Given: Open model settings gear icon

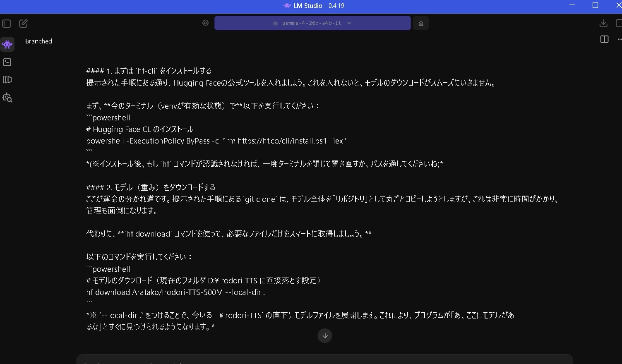Looking at the screenshot, I should click(x=205, y=23).
